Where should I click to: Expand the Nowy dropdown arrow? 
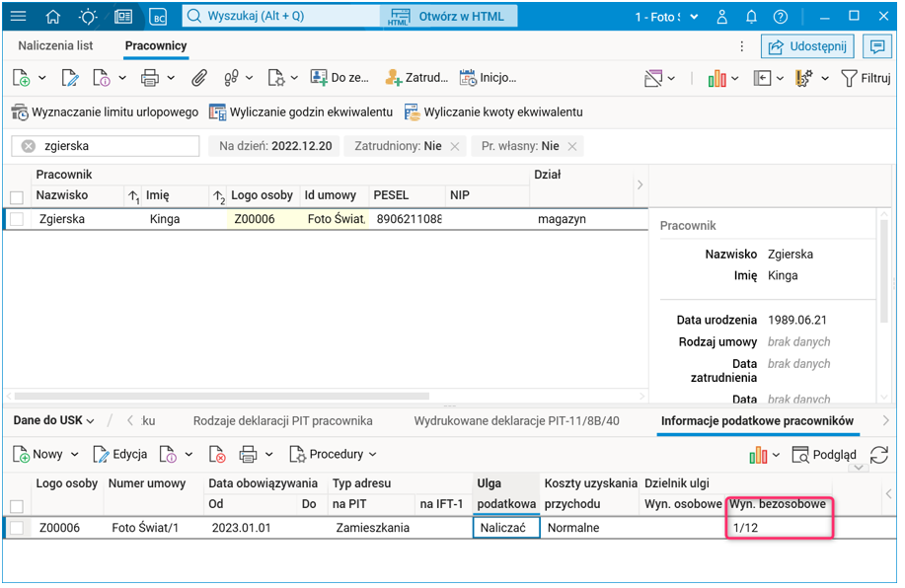(75, 455)
